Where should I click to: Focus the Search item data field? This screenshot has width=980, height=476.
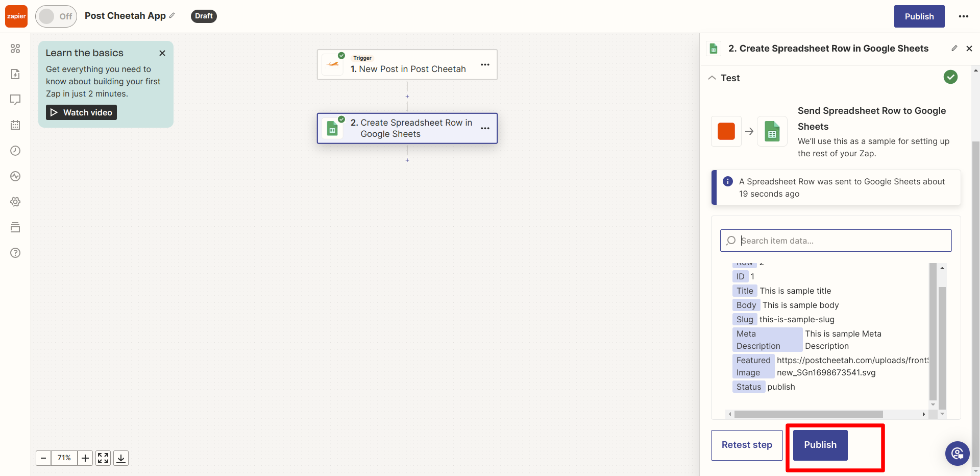(836, 241)
